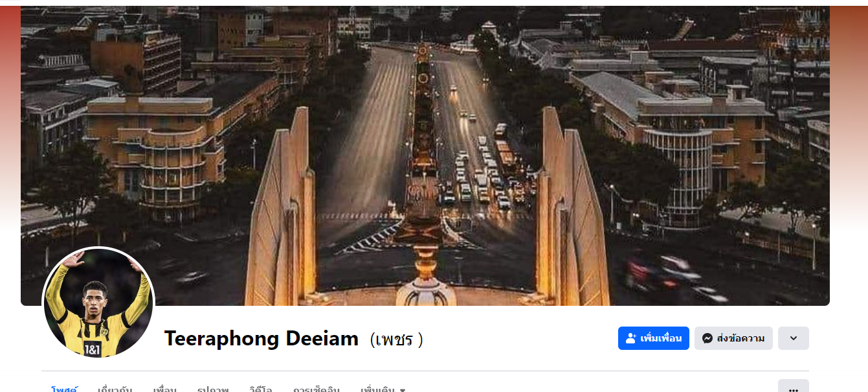Click the nickname (เพชร) beside the name
Image resolution: width=868 pixels, height=392 pixels.
[x=396, y=339]
